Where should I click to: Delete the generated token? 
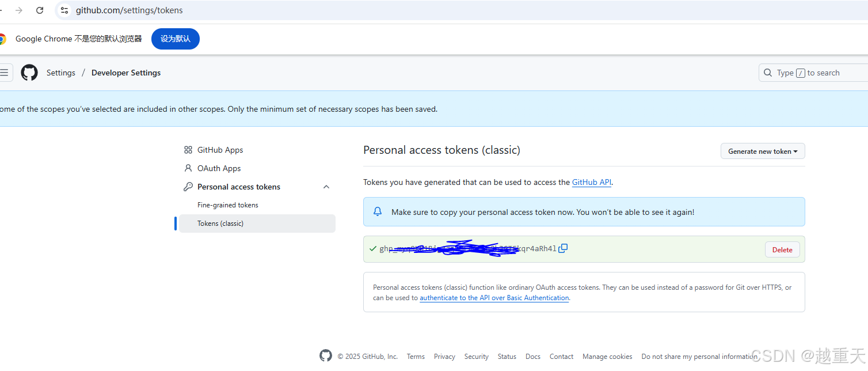782,249
